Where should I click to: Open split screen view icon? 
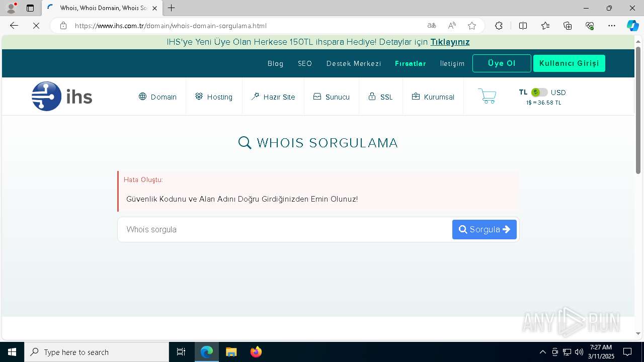pos(523,26)
